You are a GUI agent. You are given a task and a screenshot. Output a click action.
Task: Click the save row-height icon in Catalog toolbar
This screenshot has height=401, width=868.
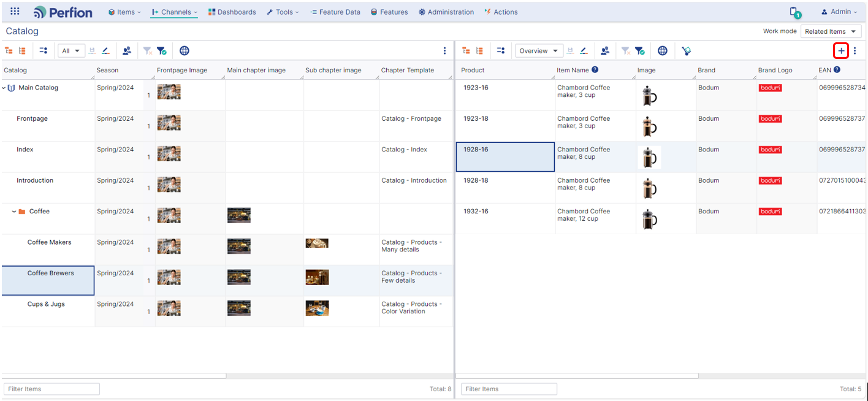point(92,51)
